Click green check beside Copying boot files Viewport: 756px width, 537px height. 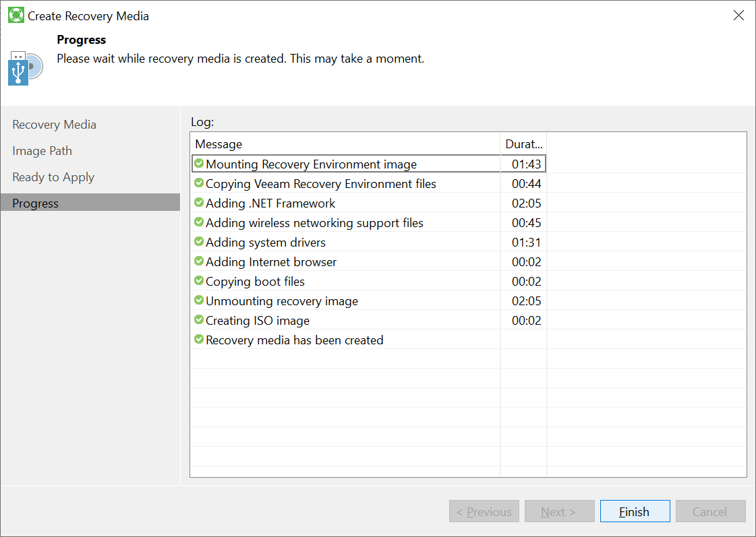coord(199,280)
